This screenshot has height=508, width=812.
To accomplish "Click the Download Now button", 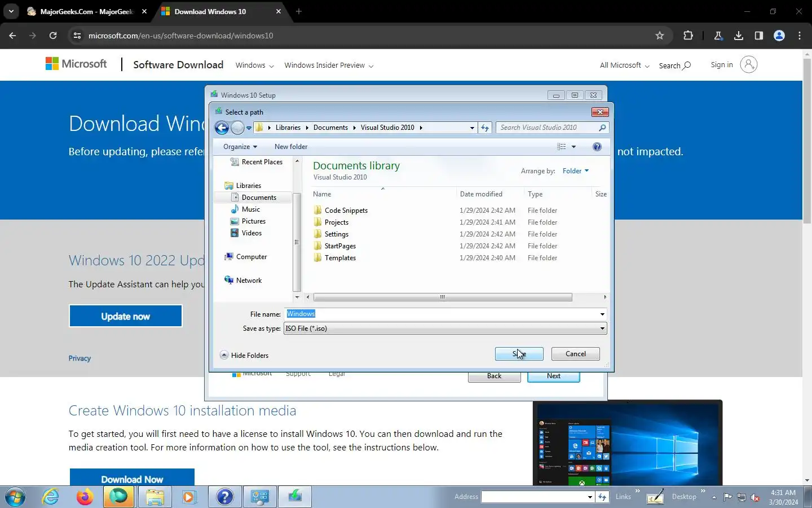I will pyautogui.click(x=132, y=478).
